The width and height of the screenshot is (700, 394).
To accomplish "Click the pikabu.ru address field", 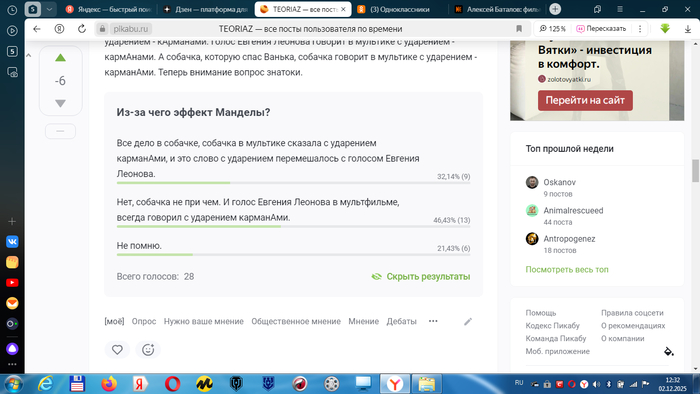I will pos(131,29).
